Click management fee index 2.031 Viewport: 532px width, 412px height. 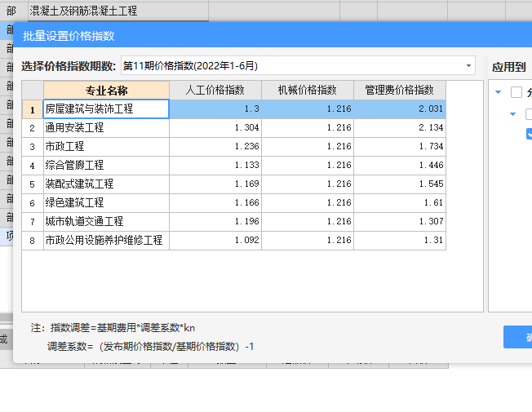[x=400, y=109]
